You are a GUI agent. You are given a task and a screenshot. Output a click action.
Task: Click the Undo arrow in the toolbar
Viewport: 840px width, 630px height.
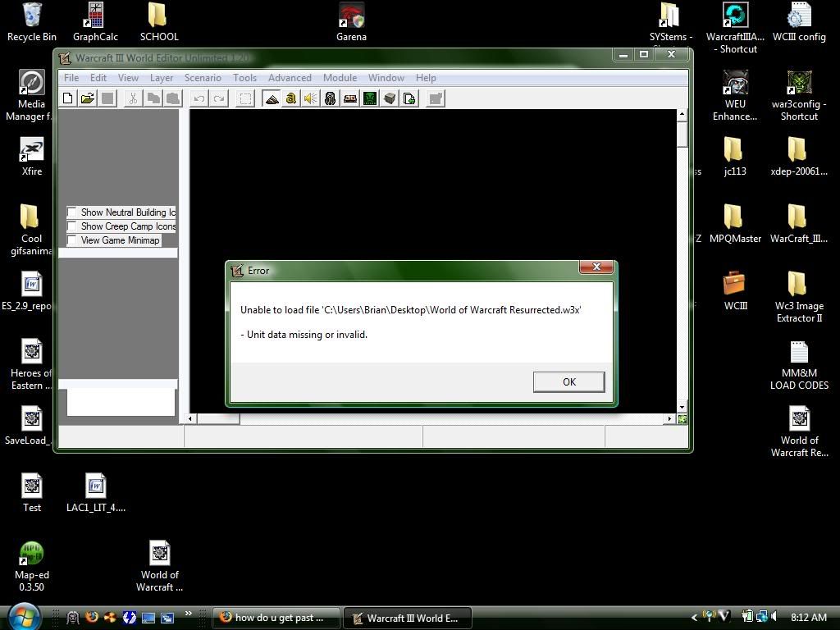pyautogui.click(x=199, y=98)
